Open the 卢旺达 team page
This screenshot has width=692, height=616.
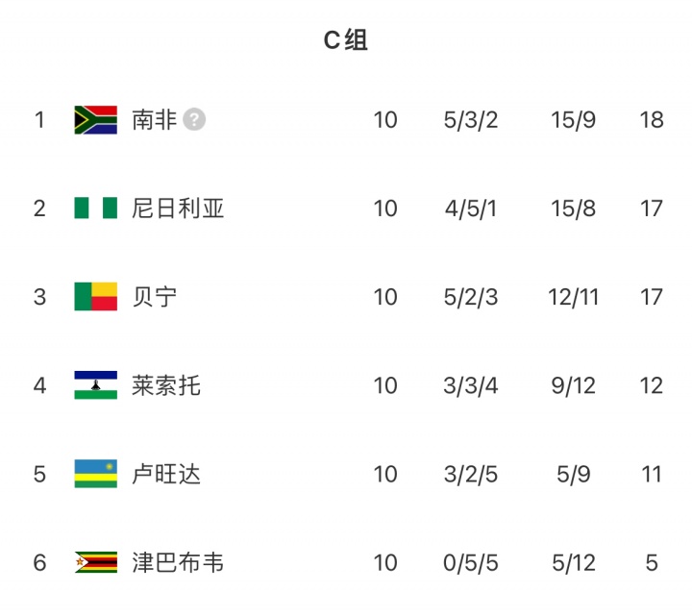click(x=166, y=474)
